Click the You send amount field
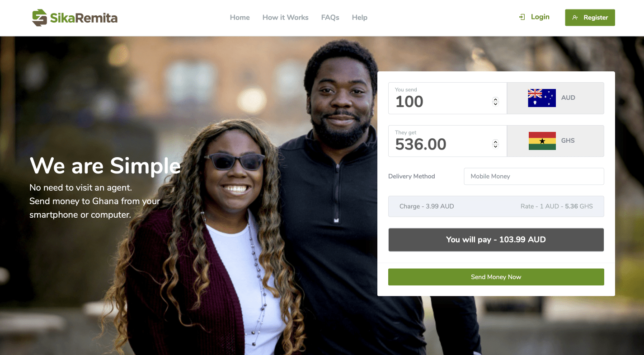644x355 pixels. (x=447, y=98)
